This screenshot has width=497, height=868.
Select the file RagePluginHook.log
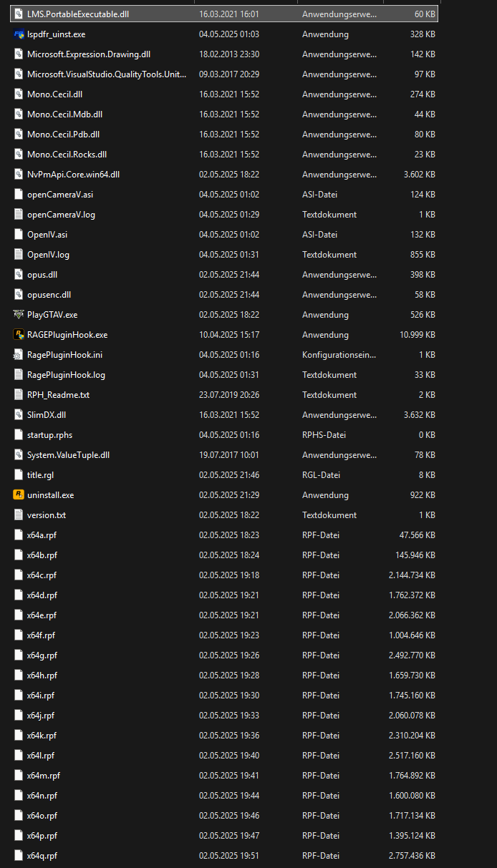coord(66,375)
